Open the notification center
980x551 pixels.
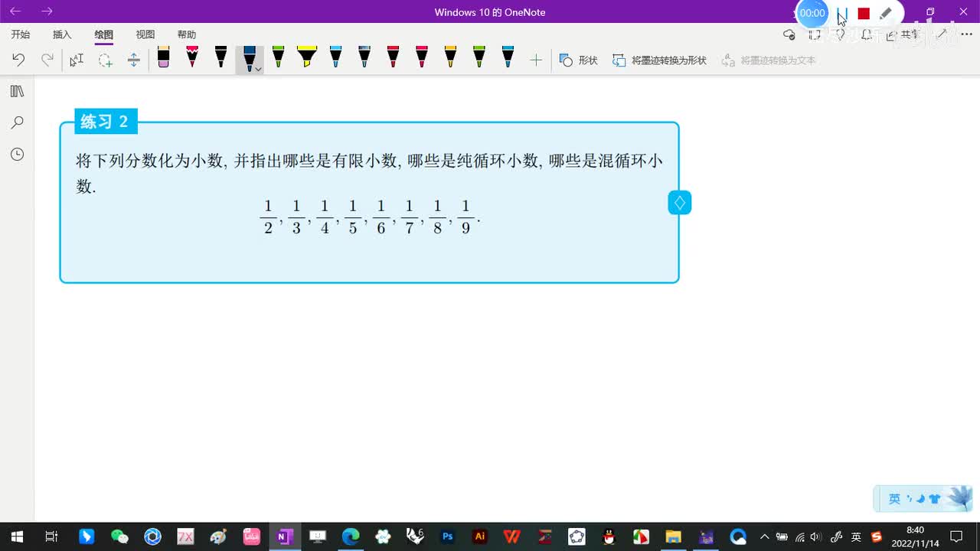click(x=956, y=536)
